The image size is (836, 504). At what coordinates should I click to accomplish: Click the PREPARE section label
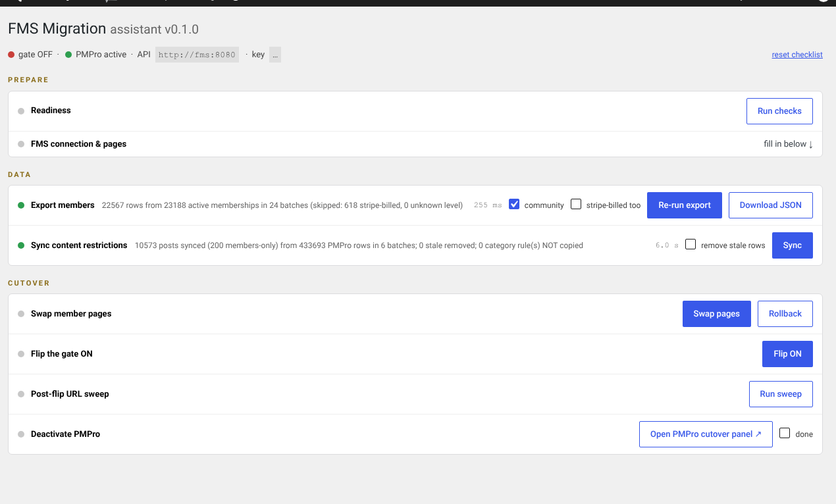(28, 80)
